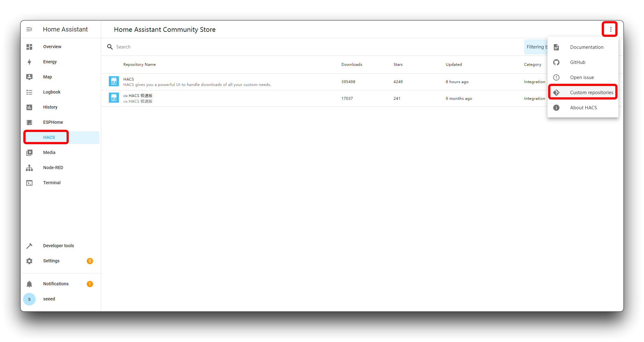Collapse the sidebar with the hamburger icon
This screenshot has width=644, height=342.
(29, 29)
